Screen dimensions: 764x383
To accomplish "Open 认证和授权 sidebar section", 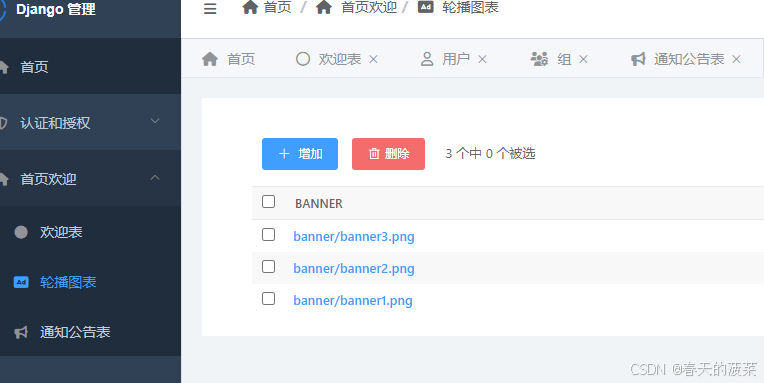I will point(90,122).
